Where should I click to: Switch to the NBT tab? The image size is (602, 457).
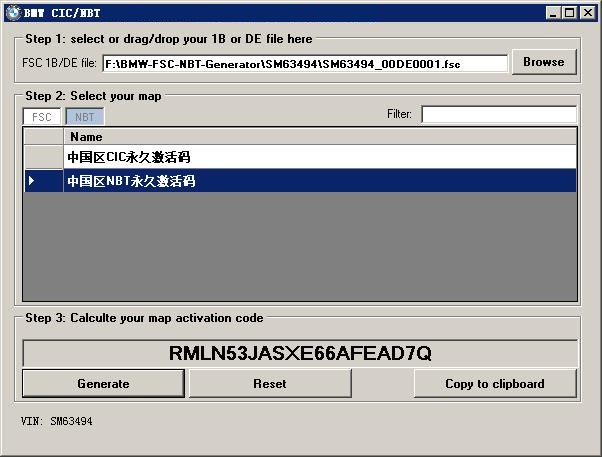(x=84, y=117)
